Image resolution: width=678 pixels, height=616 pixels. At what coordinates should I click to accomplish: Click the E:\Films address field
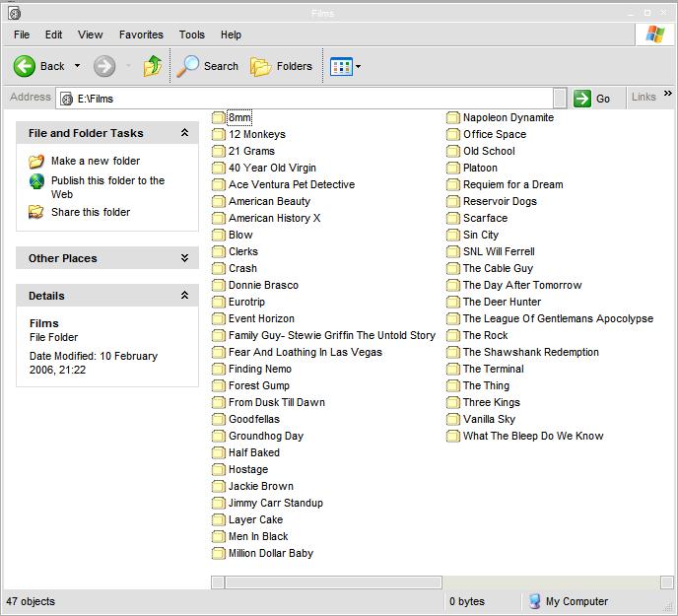[x=305, y=99]
